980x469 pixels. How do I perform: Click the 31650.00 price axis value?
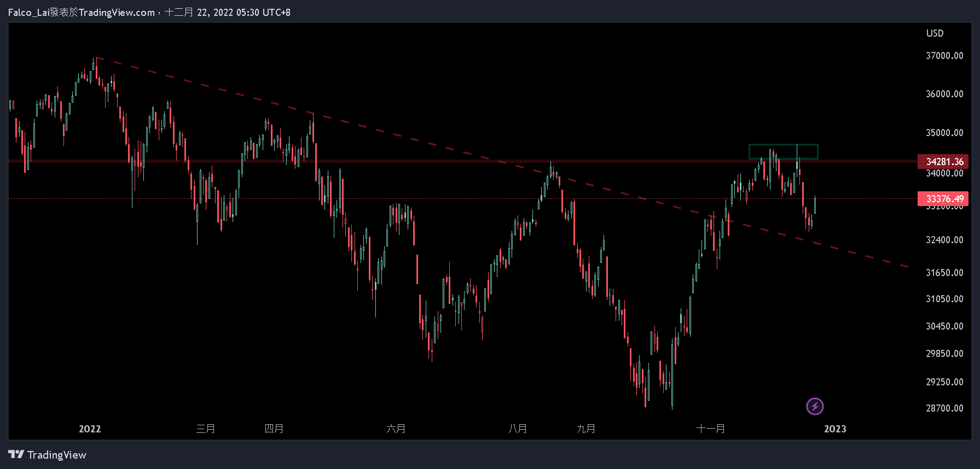click(944, 273)
